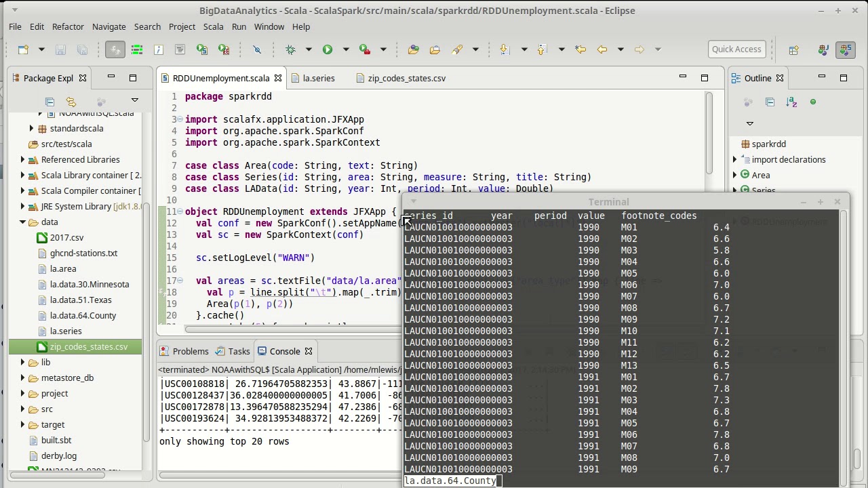Click Sort alphabetically icon in Outline
The width and height of the screenshot is (868, 488).
click(x=791, y=102)
